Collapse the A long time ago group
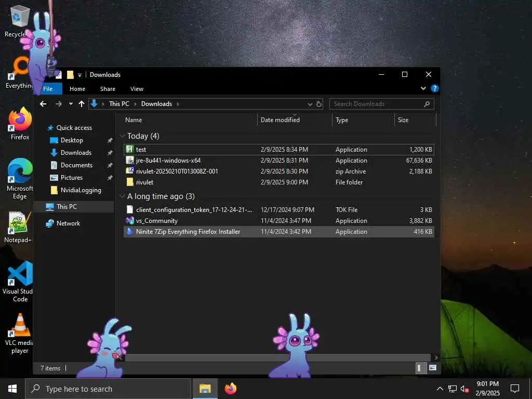 point(122,196)
